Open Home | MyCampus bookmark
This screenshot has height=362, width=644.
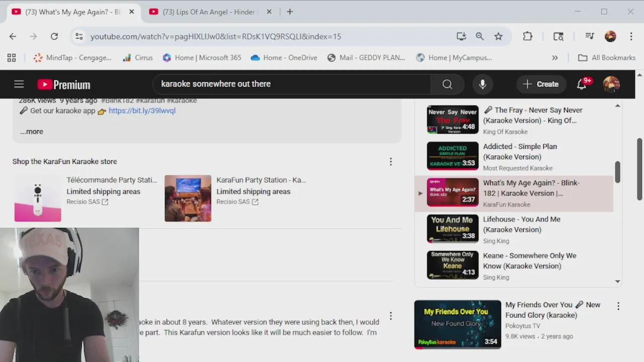pos(454,58)
